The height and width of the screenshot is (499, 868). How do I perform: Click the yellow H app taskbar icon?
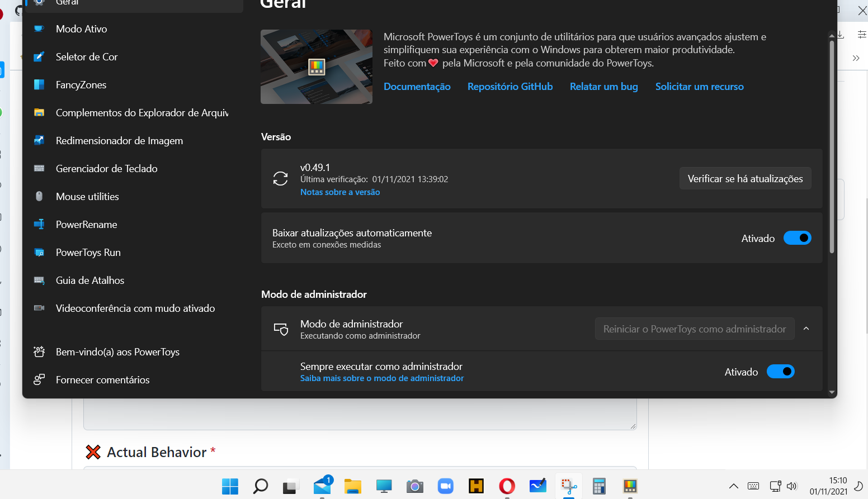pyautogui.click(x=476, y=486)
